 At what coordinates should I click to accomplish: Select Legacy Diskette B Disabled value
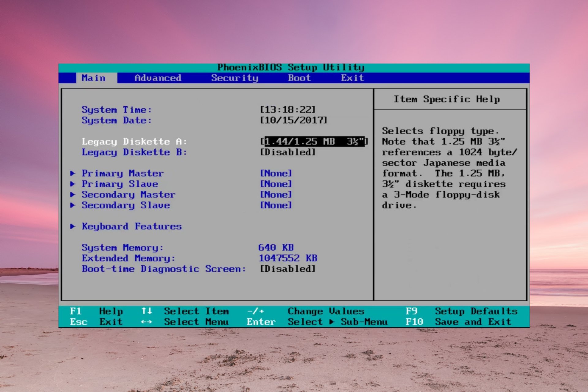tap(288, 152)
